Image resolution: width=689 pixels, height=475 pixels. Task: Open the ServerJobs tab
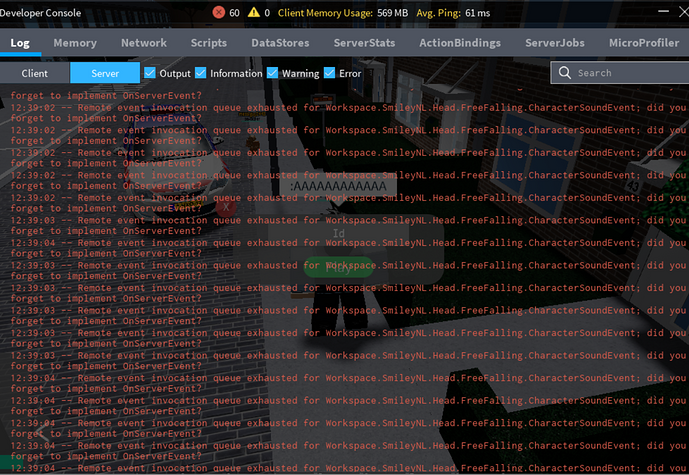[555, 43]
